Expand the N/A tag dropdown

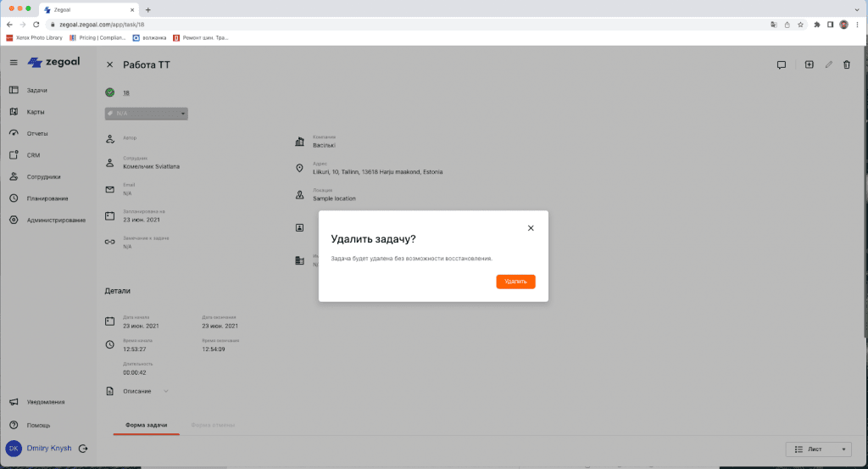(181, 114)
